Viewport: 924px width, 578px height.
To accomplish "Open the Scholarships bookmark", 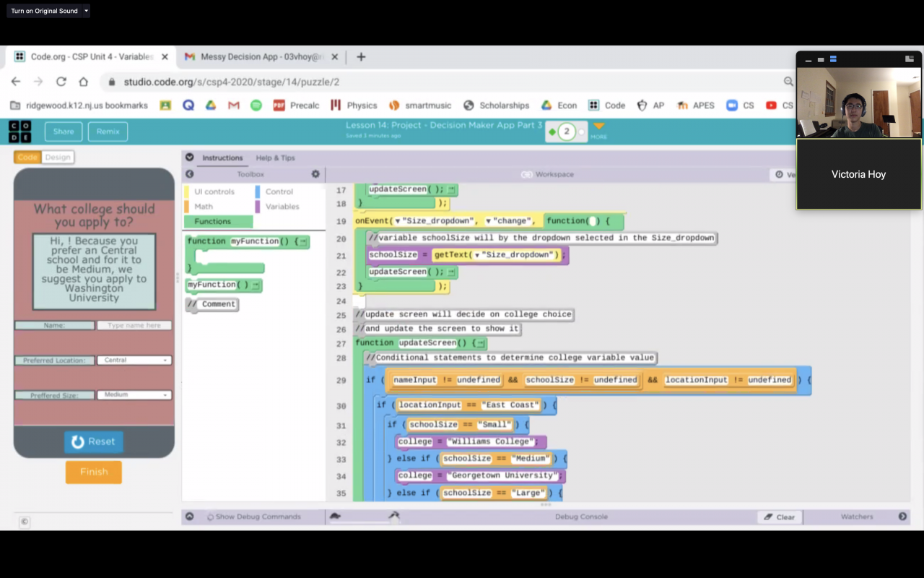I will click(x=497, y=105).
